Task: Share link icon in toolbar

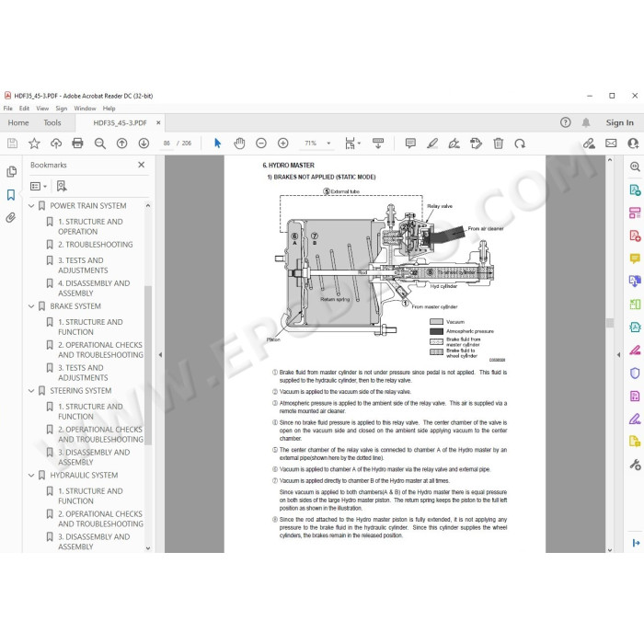Action: pos(589,143)
